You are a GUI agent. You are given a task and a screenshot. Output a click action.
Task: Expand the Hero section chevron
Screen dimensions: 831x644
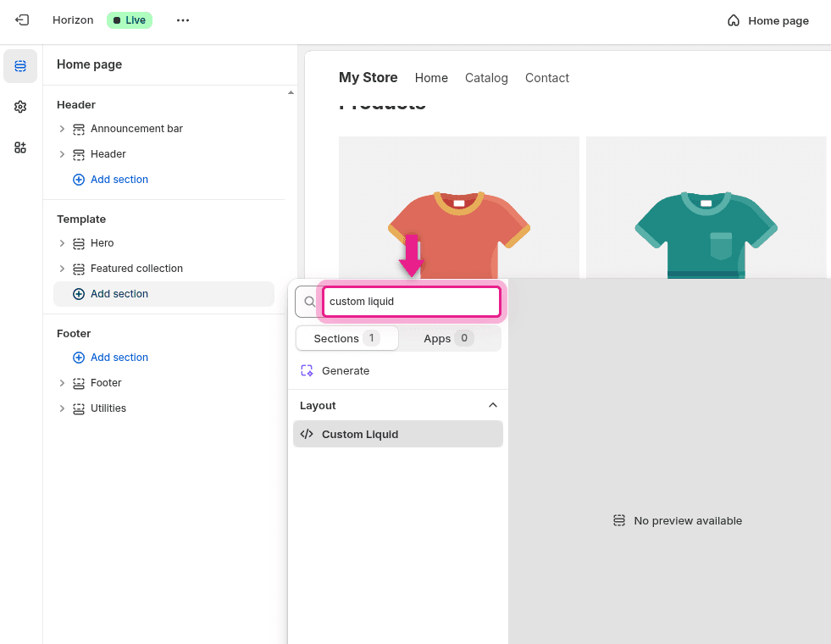click(62, 243)
